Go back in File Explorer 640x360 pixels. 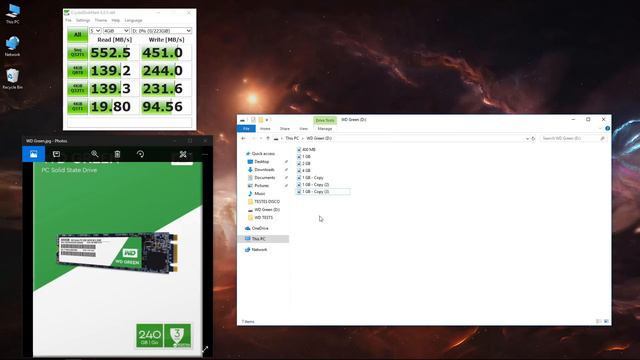pos(244,138)
